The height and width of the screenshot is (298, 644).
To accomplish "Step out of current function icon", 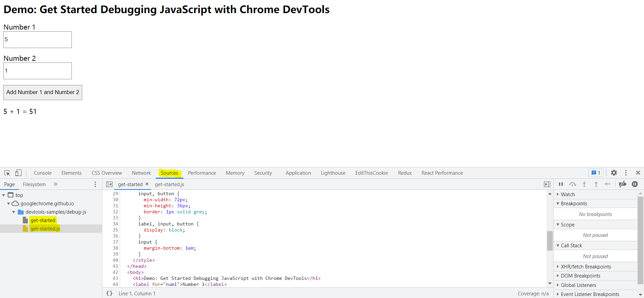I will click(x=596, y=184).
